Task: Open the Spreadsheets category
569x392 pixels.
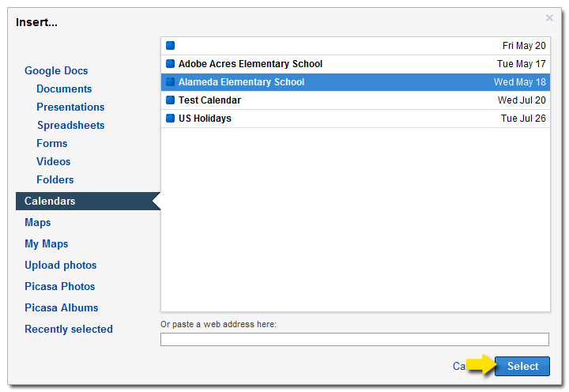Action: tap(71, 125)
